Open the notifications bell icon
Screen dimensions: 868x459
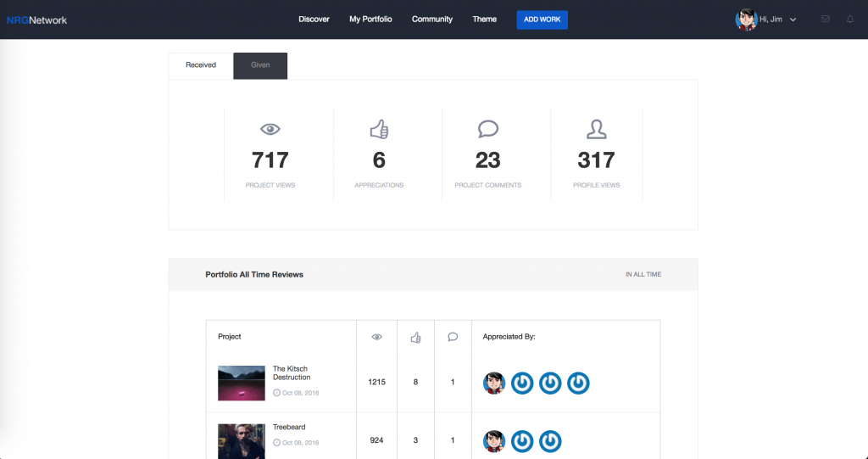coord(849,20)
